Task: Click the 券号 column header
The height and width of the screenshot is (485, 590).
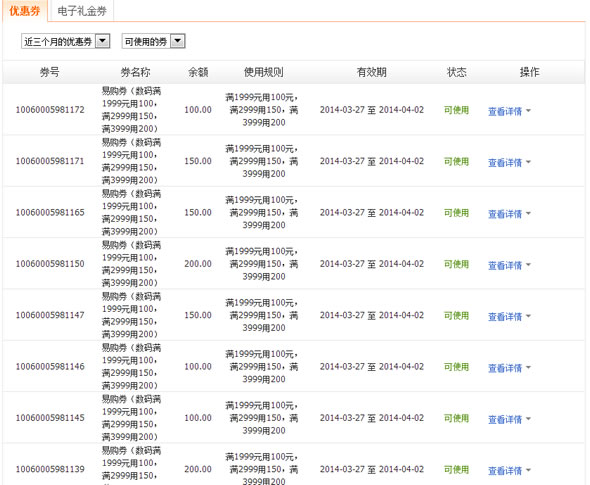Action: click(50, 72)
